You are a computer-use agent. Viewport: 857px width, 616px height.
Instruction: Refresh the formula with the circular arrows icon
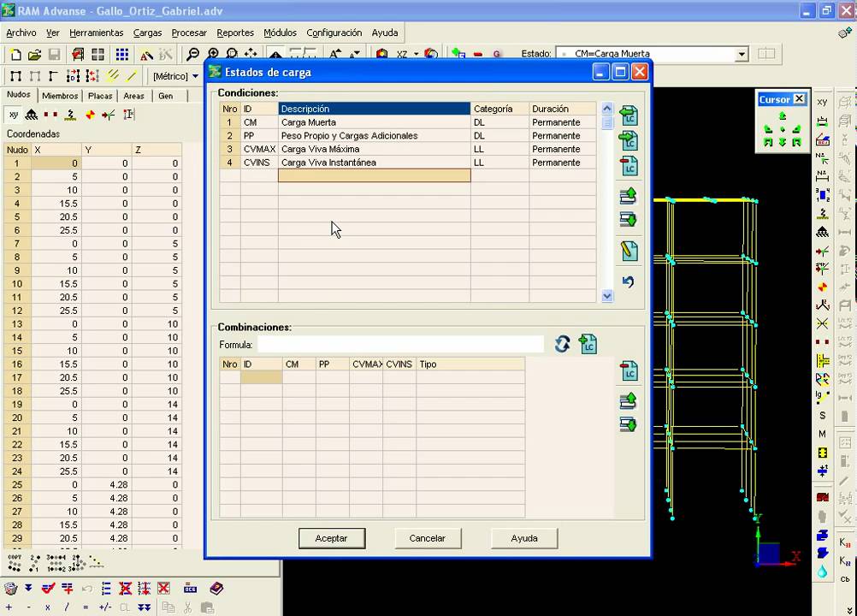[x=563, y=344]
